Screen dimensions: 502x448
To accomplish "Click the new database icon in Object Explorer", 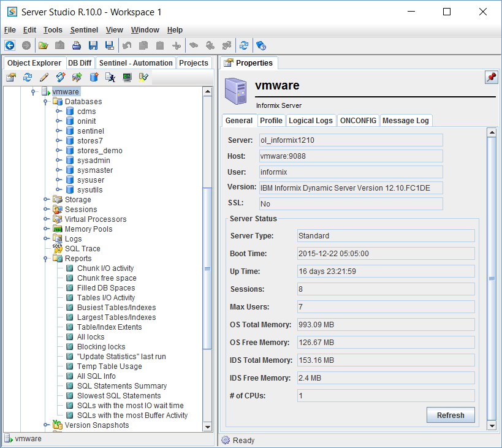I will pyautogui.click(x=94, y=77).
